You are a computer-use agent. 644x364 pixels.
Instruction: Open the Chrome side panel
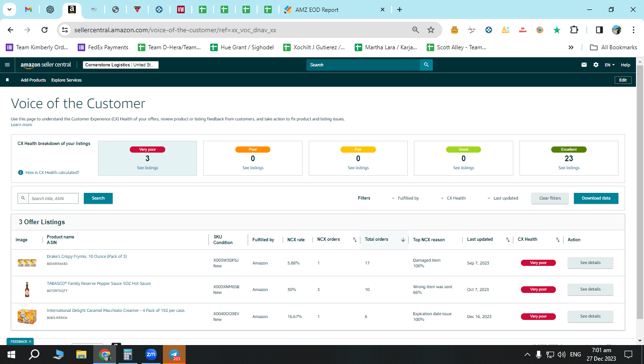599,30
